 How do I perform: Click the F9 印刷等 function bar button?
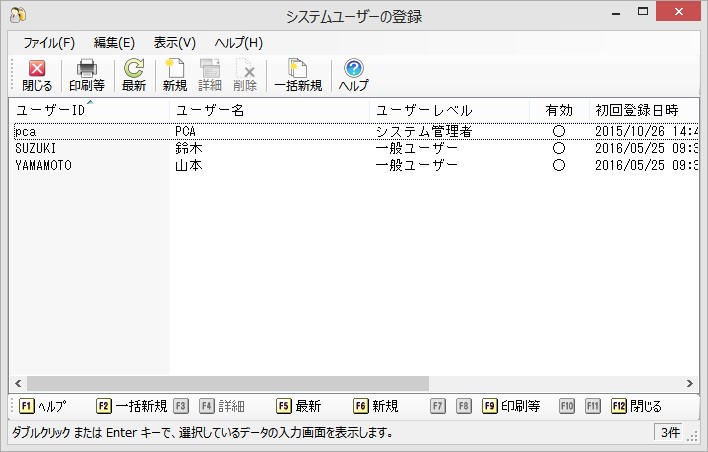pyautogui.click(x=511, y=406)
